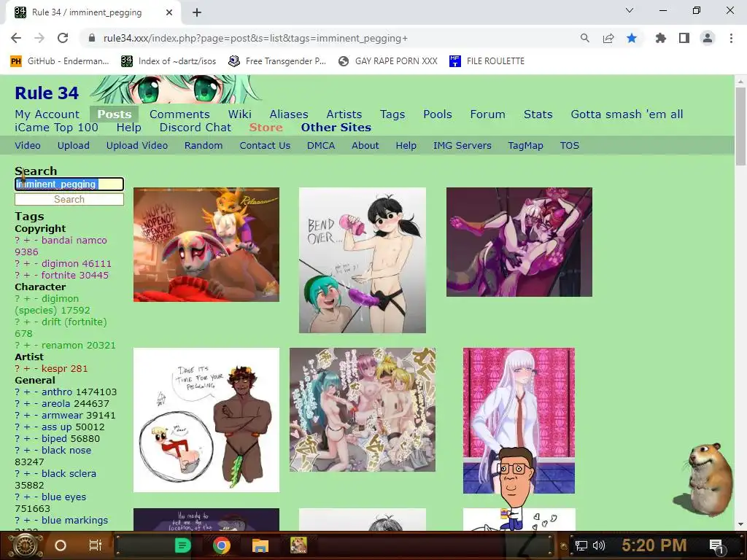Open the Chrome profile avatar
747x560 pixels.
pos(708,38)
